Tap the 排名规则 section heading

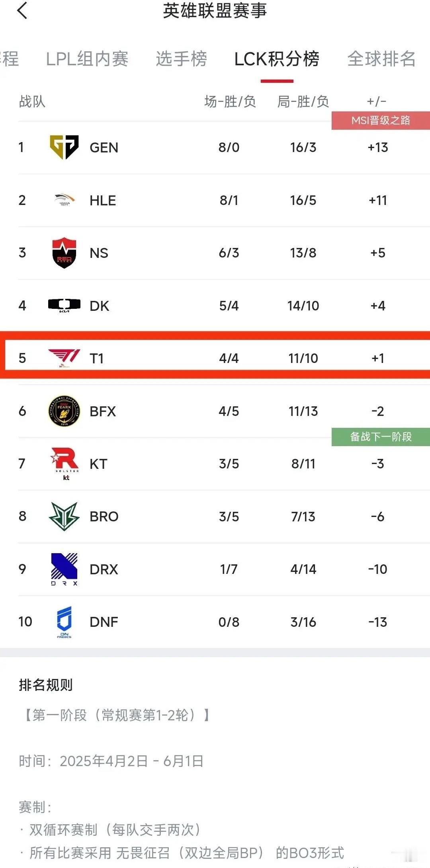(46, 685)
